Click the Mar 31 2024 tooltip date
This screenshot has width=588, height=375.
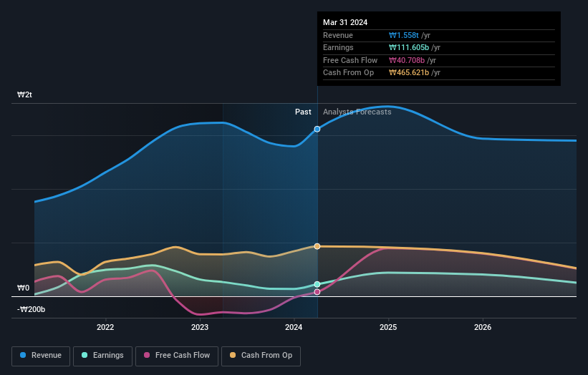coord(345,22)
